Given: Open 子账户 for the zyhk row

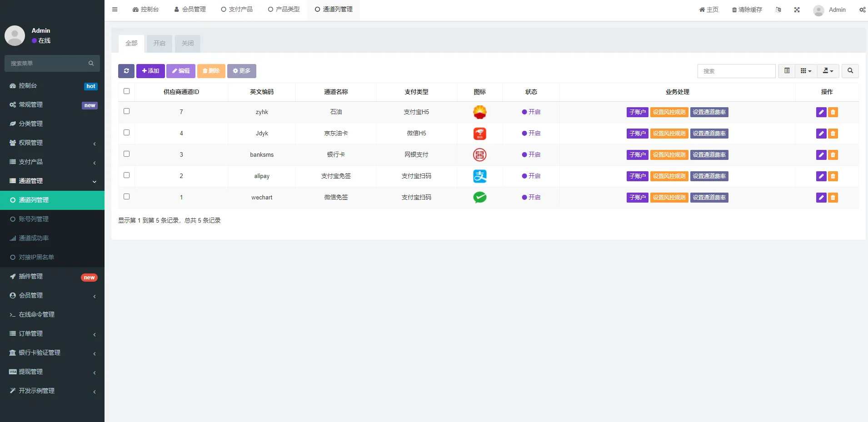Looking at the screenshot, I should click(x=638, y=112).
